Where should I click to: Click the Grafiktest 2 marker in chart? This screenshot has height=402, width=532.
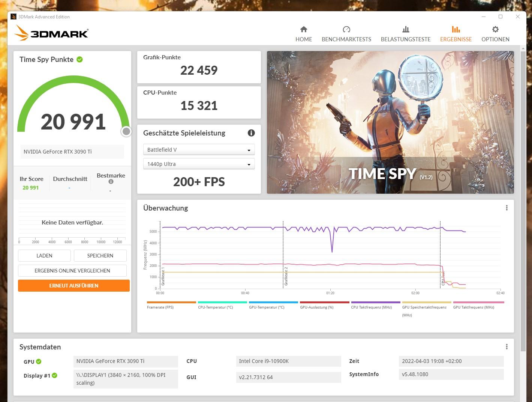pos(286,276)
